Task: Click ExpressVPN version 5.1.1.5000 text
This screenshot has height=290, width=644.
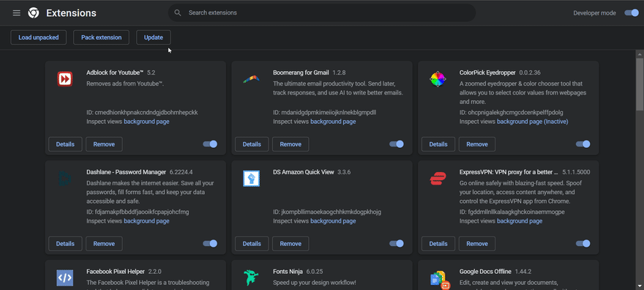Action: click(576, 172)
